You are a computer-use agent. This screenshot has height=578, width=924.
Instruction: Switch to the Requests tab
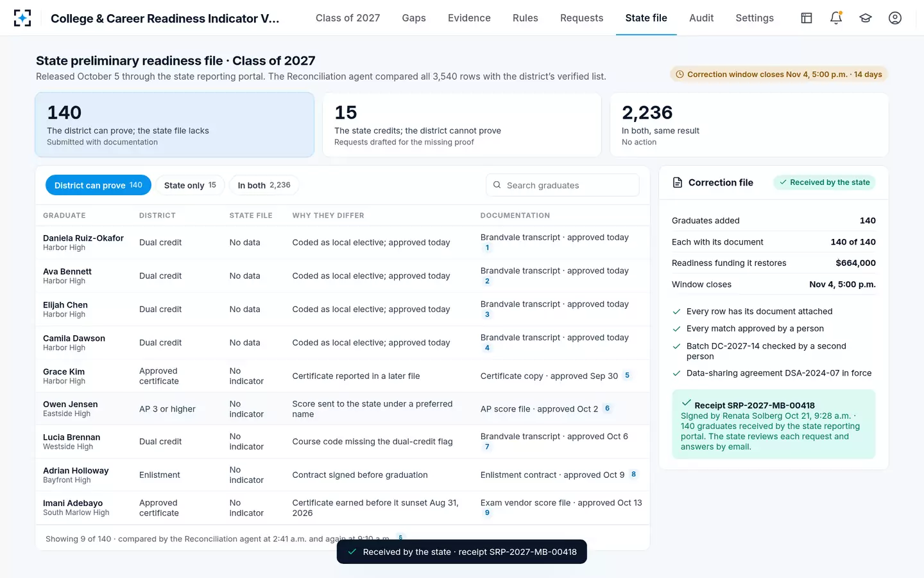click(581, 18)
